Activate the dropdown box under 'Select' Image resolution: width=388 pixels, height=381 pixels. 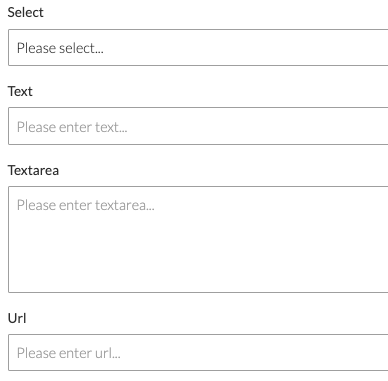pyautogui.click(x=198, y=48)
